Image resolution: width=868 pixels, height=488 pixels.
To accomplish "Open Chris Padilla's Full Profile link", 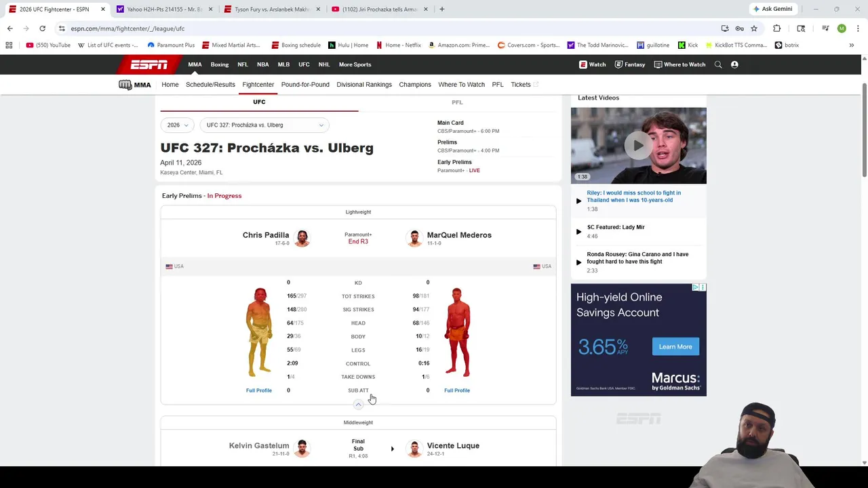I will tap(259, 390).
